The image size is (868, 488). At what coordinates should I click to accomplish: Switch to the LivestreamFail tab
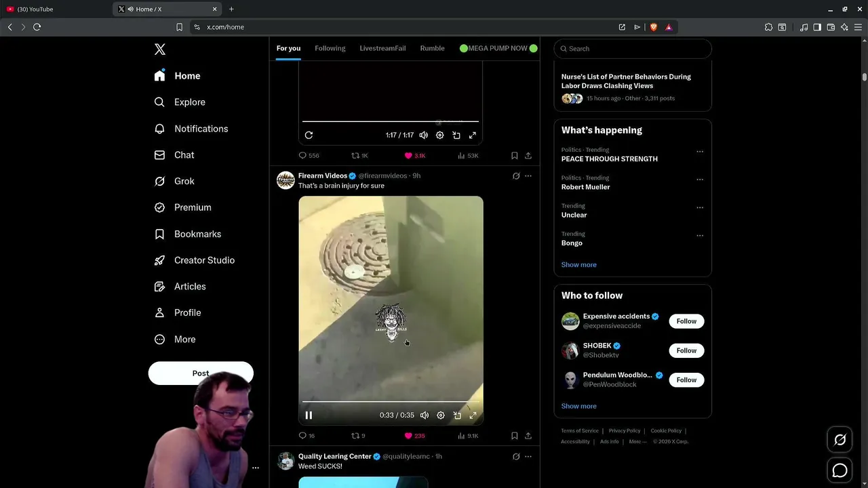382,48
